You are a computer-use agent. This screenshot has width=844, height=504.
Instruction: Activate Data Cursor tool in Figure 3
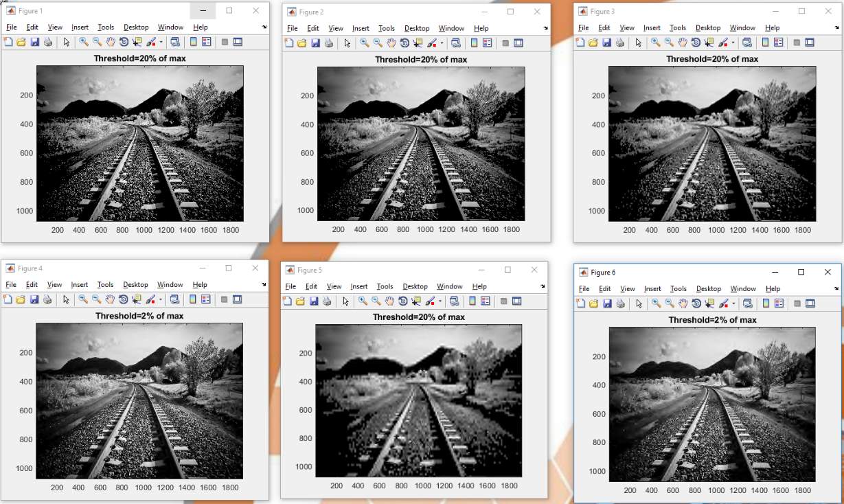708,42
